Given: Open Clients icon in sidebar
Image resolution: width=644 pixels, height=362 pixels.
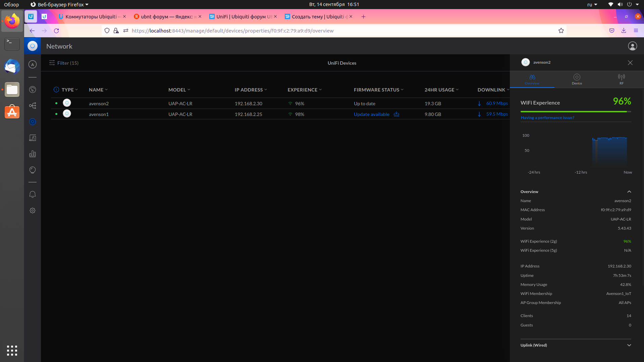Looking at the screenshot, I should pyautogui.click(x=33, y=138).
